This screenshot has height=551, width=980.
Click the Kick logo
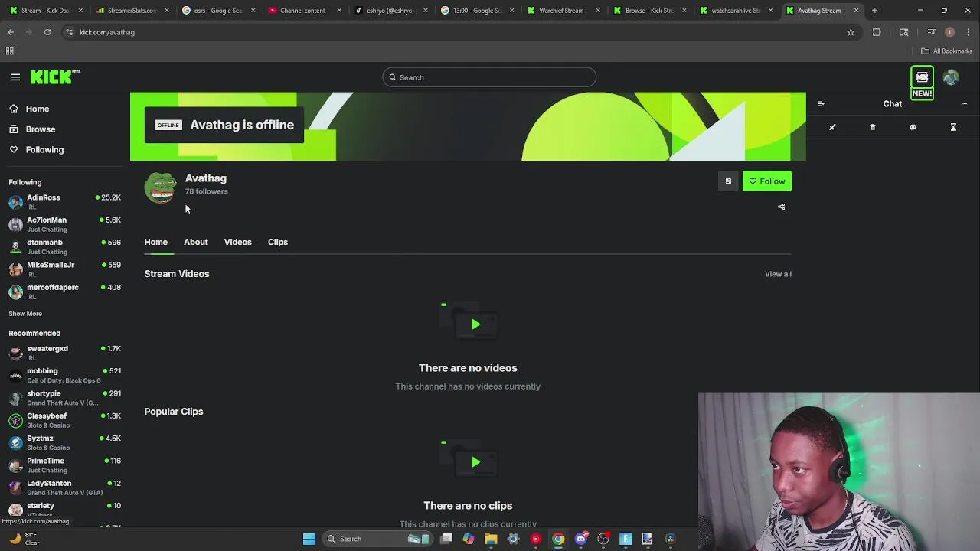(55, 77)
